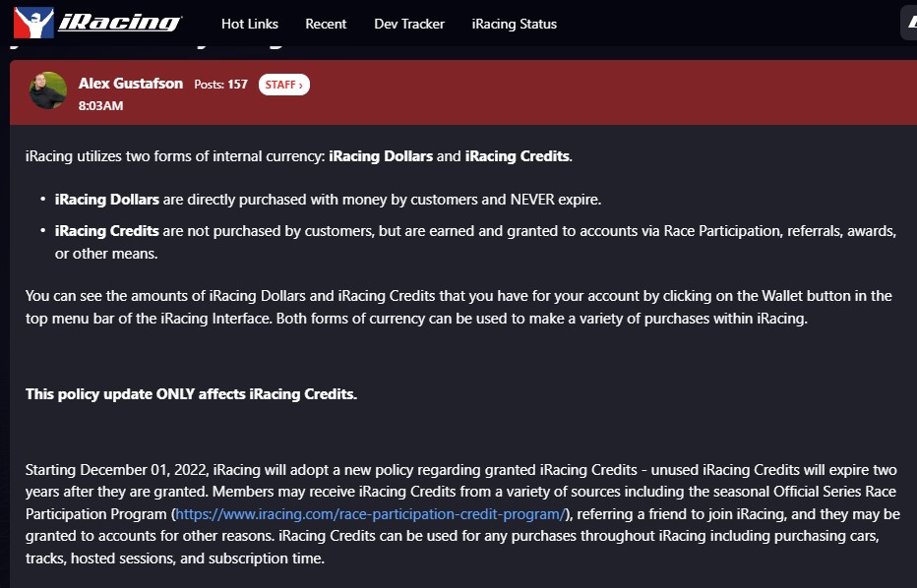The height and width of the screenshot is (588, 917).
Task: Click bold iRacing Dollars in first bullet
Action: coord(107,200)
